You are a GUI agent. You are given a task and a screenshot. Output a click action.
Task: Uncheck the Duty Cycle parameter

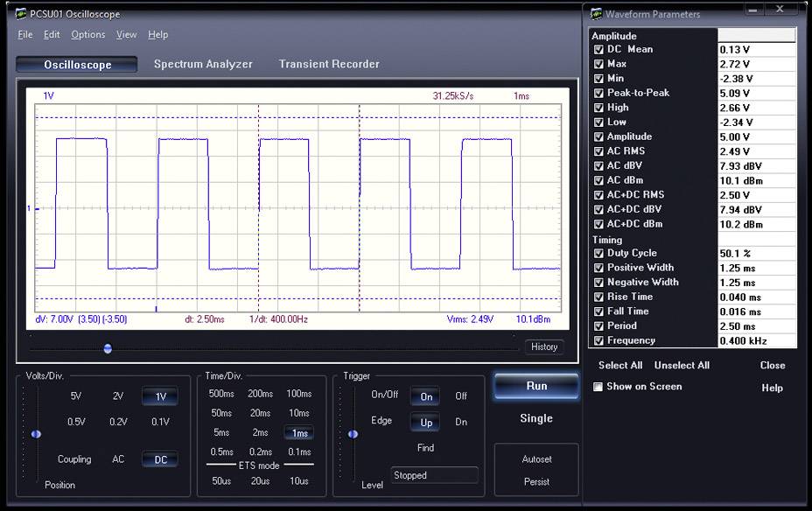[597, 253]
